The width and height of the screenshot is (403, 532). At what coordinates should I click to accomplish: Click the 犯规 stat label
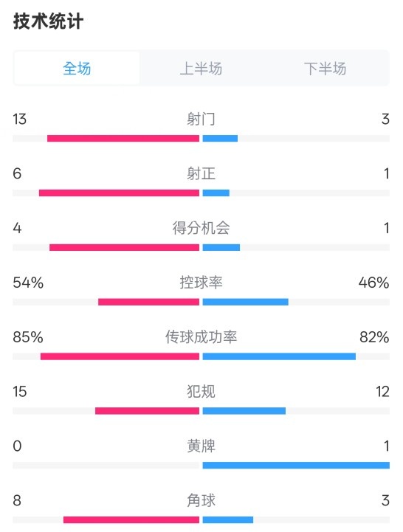(201, 391)
